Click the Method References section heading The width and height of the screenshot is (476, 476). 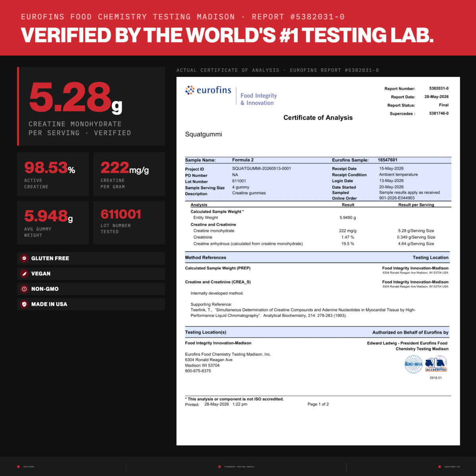(x=205, y=258)
